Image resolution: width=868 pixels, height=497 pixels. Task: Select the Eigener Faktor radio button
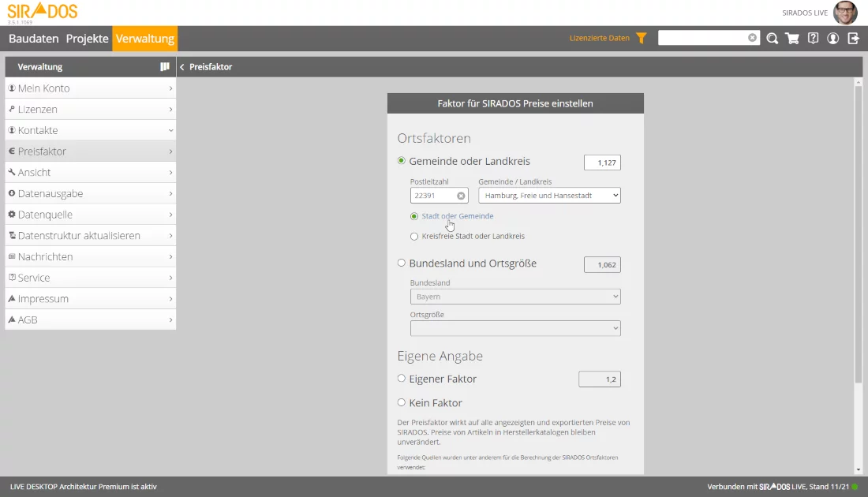[x=402, y=379]
